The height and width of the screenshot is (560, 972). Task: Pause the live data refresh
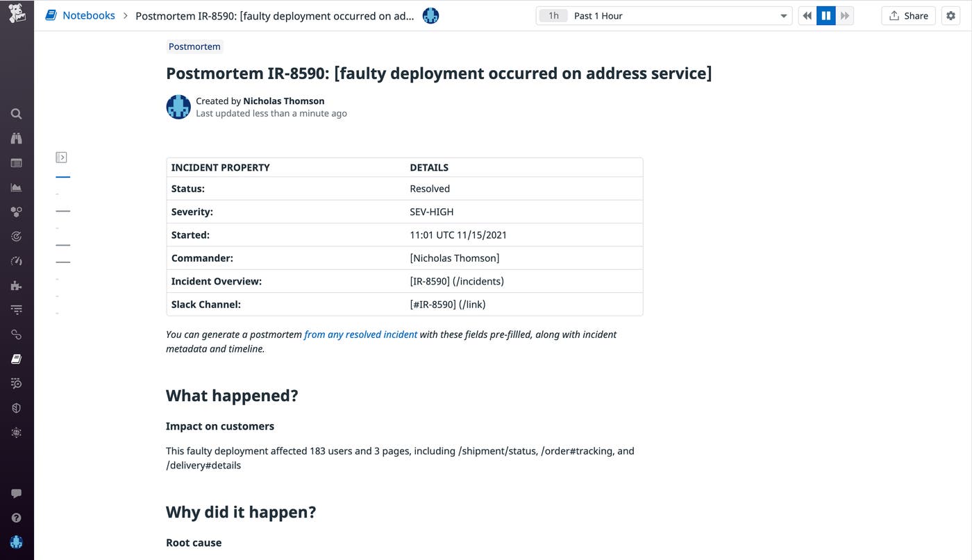click(826, 15)
